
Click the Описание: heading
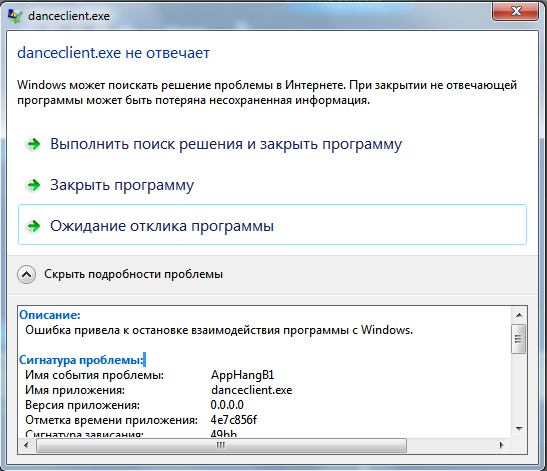pyautogui.click(x=50, y=315)
